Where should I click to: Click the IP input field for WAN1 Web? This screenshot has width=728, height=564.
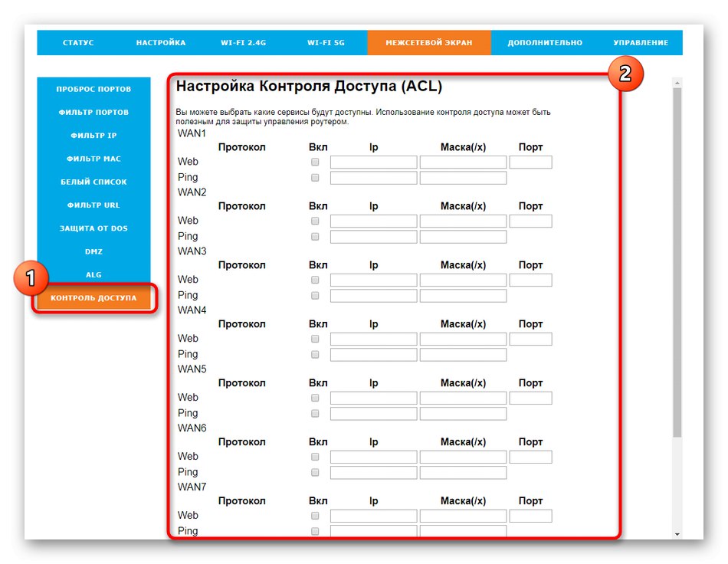point(372,162)
